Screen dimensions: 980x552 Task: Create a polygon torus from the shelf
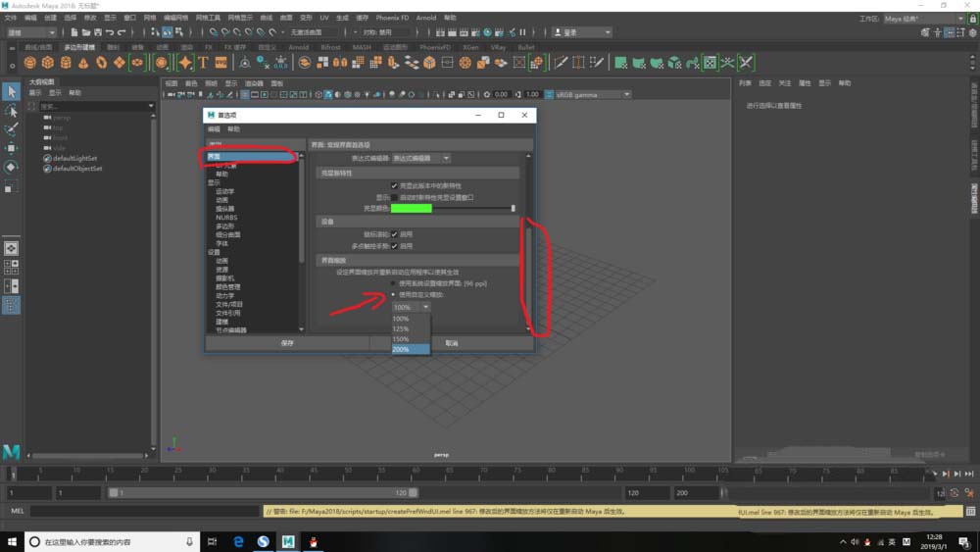coord(101,63)
